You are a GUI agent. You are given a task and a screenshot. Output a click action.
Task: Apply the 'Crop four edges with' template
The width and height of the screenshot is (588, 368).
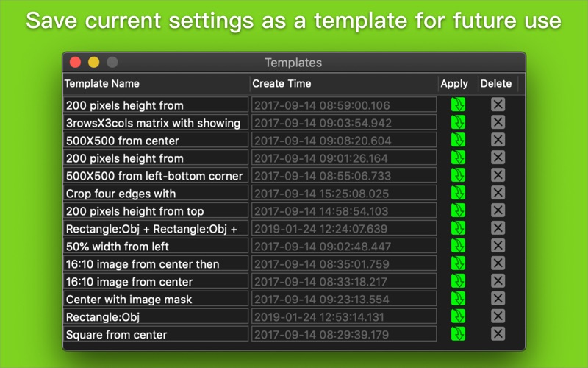[x=458, y=193]
